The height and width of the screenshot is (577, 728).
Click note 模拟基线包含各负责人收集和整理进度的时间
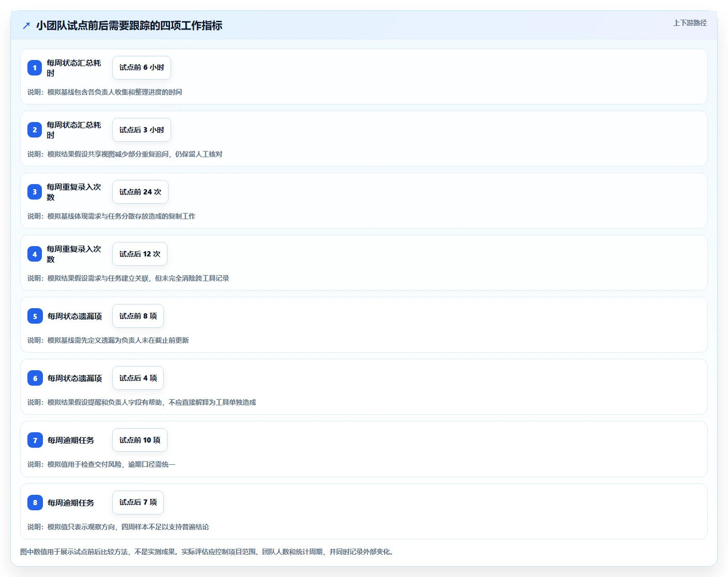[105, 92]
